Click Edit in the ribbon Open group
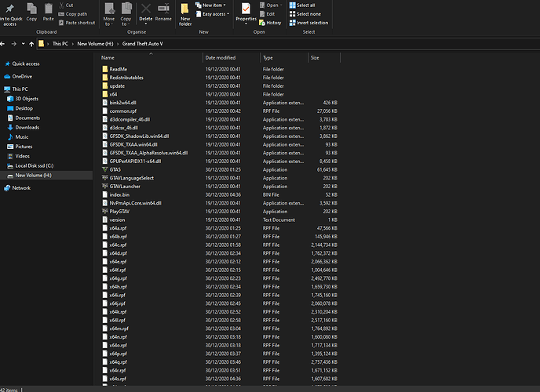The height and width of the screenshot is (392, 540). click(267, 14)
